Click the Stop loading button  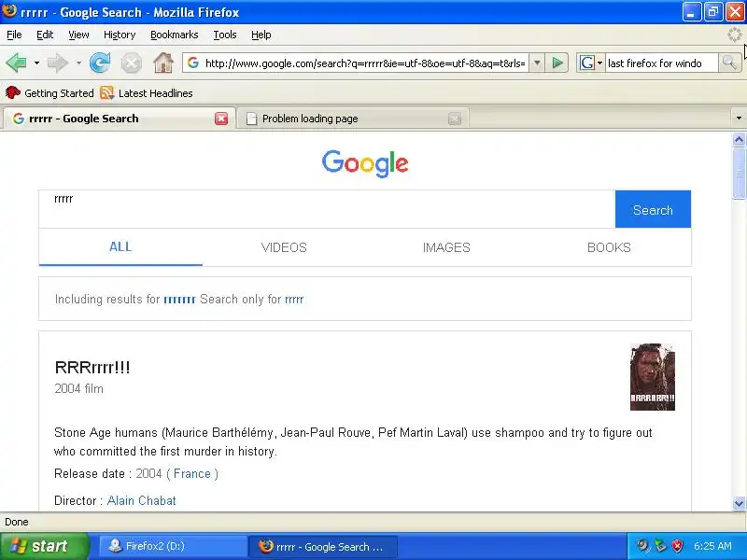pyautogui.click(x=131, y=63)
